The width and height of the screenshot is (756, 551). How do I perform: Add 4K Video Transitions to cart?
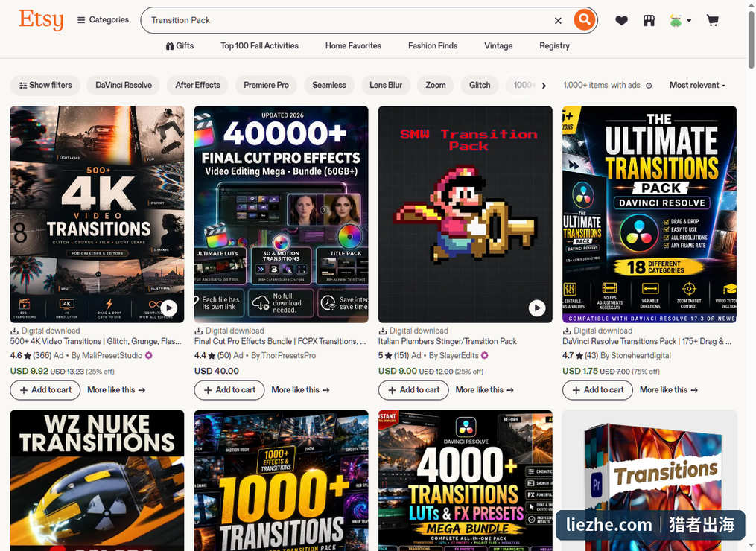click(x=45, y=390)
